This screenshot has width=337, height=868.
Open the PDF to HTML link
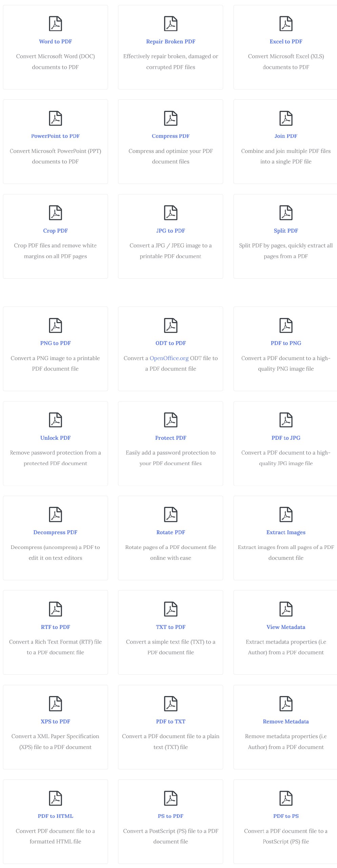(x=56, y=816)
